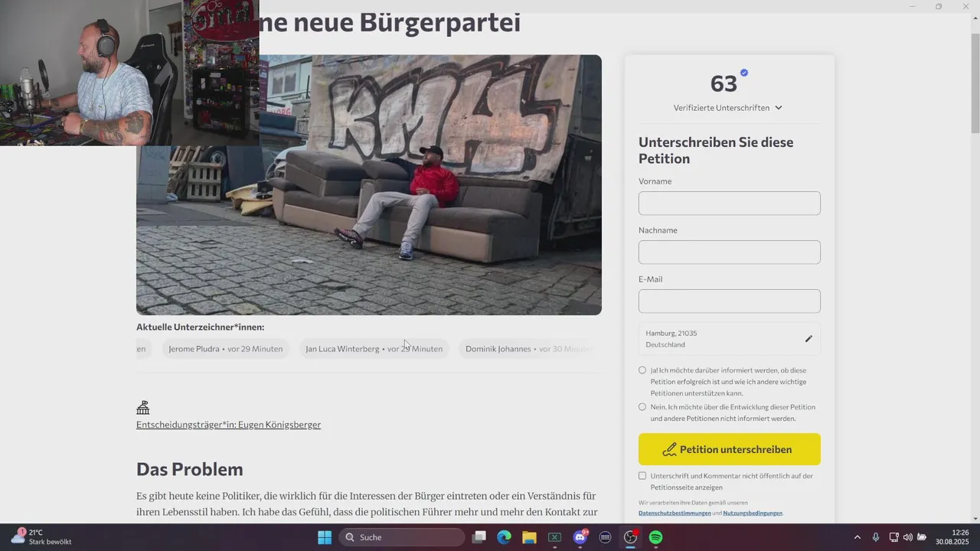Image resolution: width=980 pixels, height=551 pixels.
Task: Edit the Hamburg location with pencil icon
Action: 808,339
